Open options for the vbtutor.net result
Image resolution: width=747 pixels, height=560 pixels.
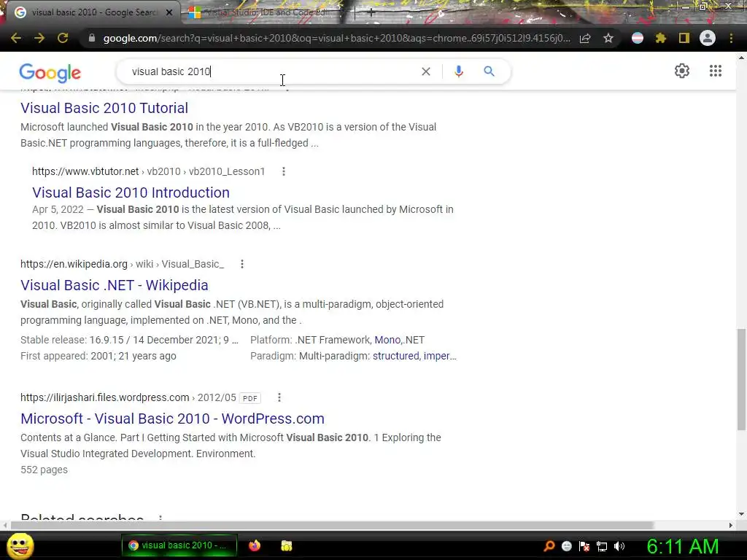[284, 171]
